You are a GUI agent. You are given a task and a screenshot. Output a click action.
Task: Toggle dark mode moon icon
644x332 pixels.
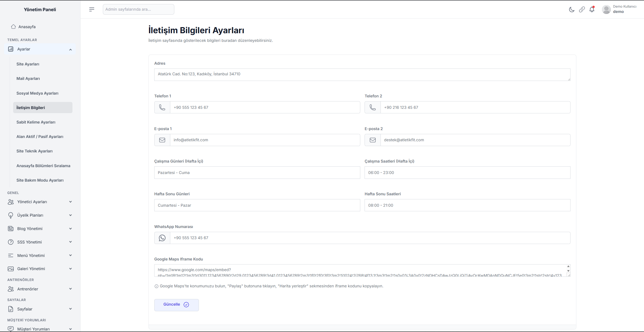click(572, 9)
